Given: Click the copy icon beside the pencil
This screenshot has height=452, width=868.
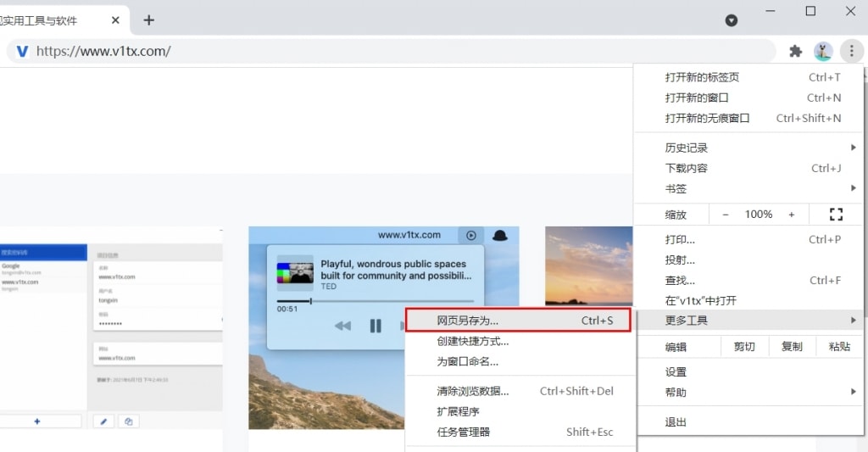Looking at the screenshot, I should pyautogui.click(x=129, y=421).
